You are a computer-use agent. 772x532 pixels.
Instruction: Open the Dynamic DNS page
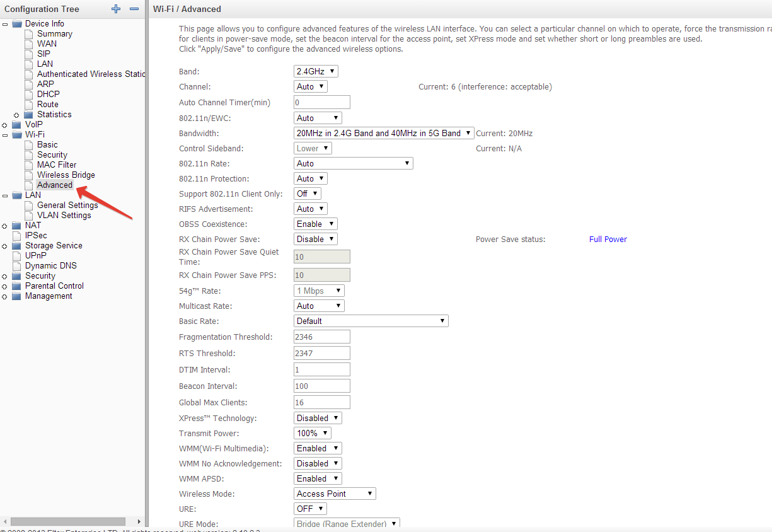coord(50,265)
